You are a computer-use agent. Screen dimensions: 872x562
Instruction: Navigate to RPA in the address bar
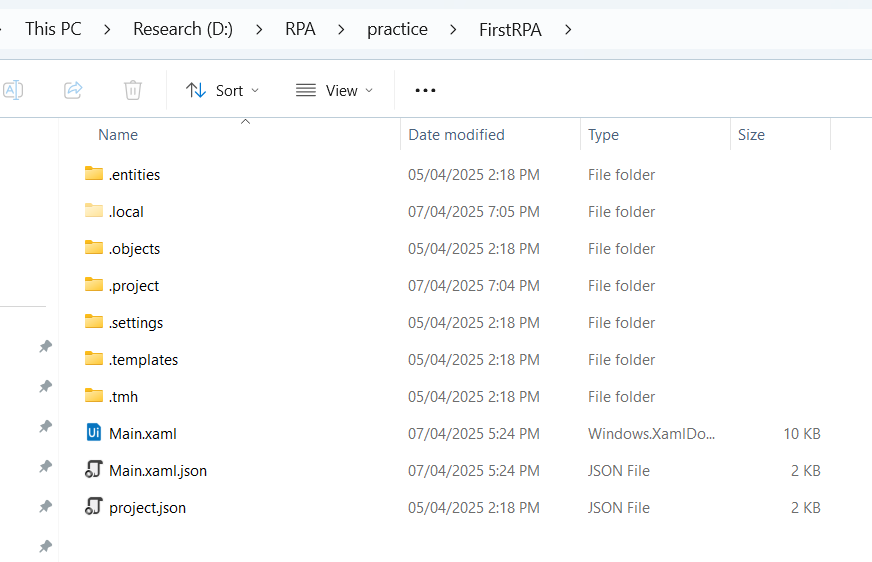[300, 29]
